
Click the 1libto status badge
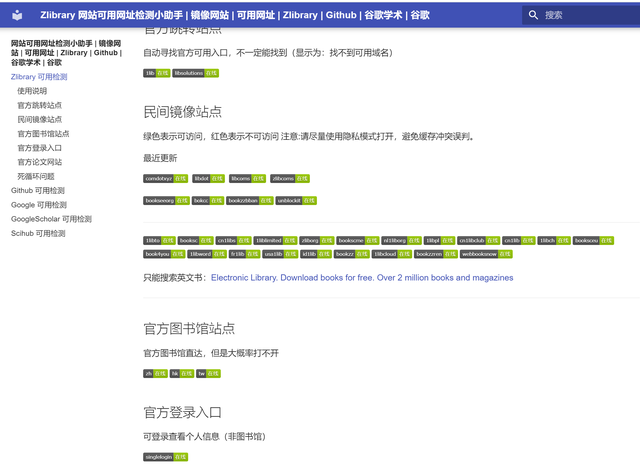(159, 240)
